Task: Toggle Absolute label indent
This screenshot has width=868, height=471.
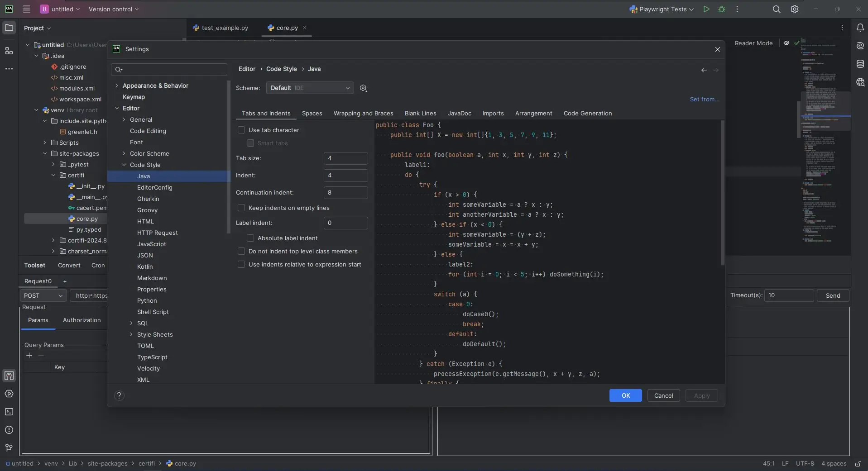Action: tap(250, 238)
